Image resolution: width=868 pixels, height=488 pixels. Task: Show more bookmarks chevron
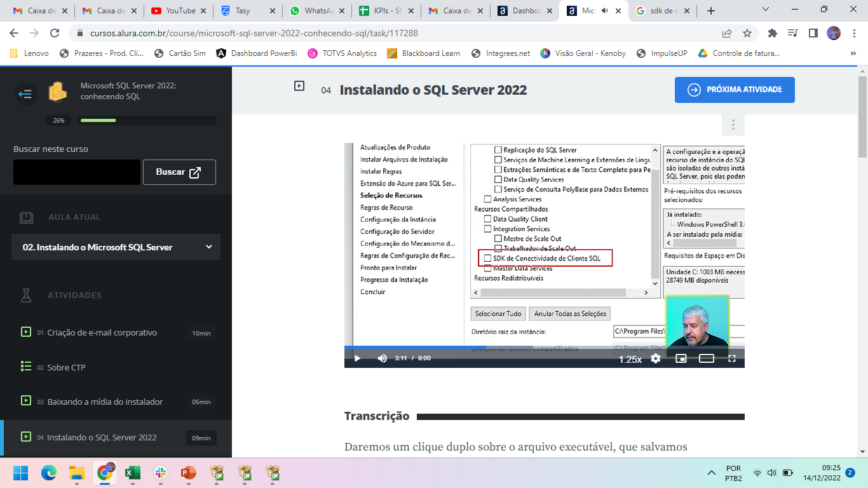pos(853,53)
